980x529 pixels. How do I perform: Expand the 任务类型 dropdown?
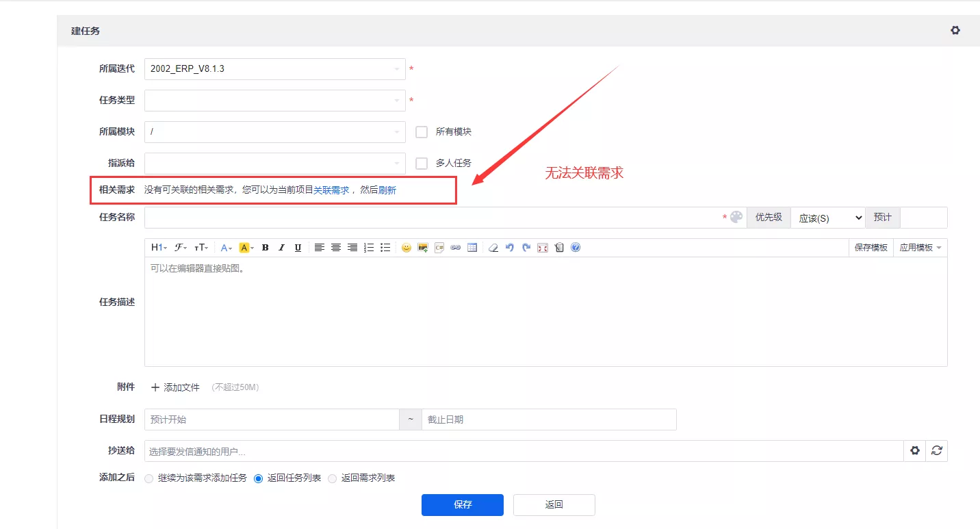click(275, 101)
